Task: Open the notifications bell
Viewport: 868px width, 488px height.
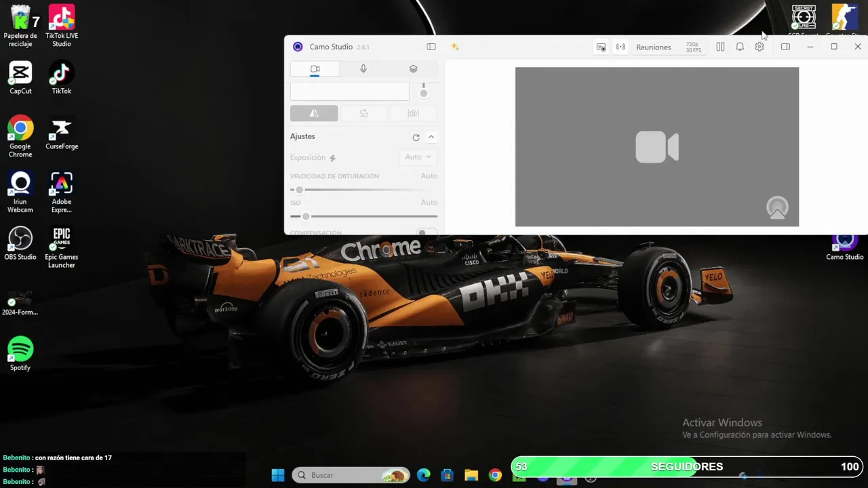Action: [x=740, y=47]
